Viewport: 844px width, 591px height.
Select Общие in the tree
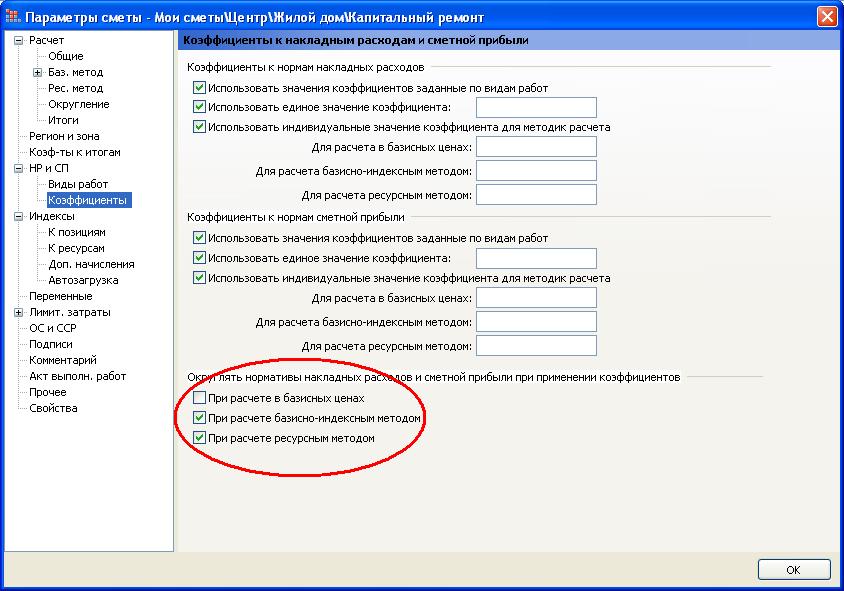click(66, 56)
